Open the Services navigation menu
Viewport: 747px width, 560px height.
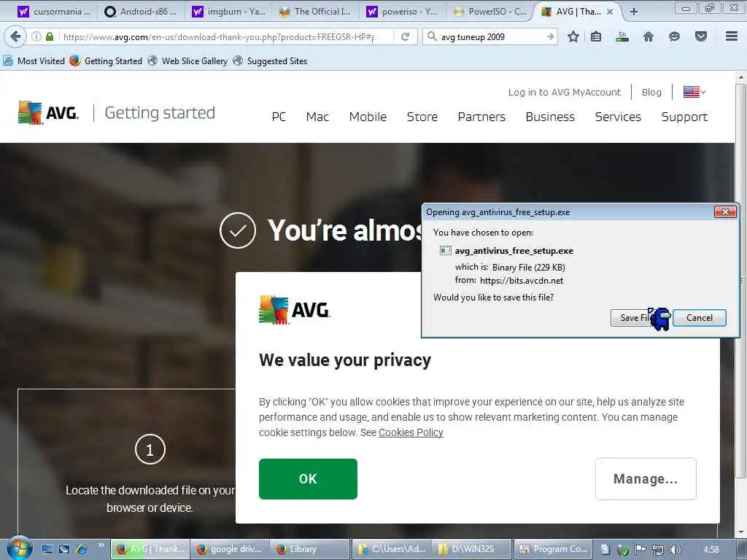[618, 117]
